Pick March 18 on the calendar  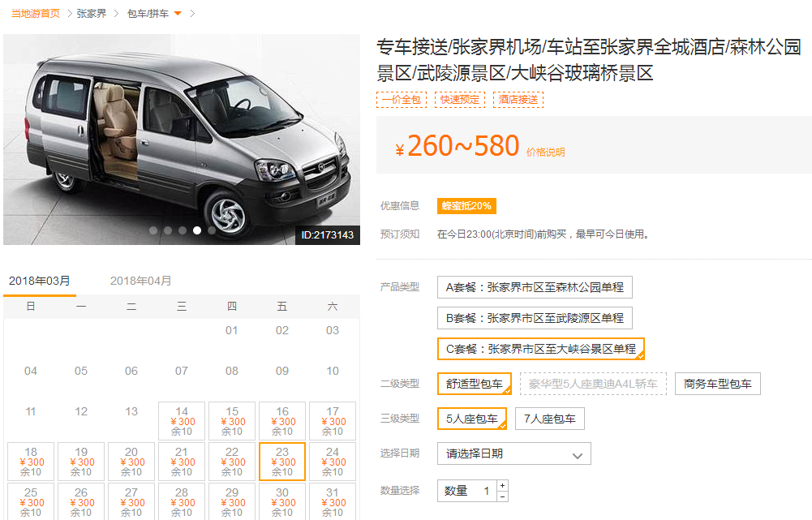tap(31, 462)
